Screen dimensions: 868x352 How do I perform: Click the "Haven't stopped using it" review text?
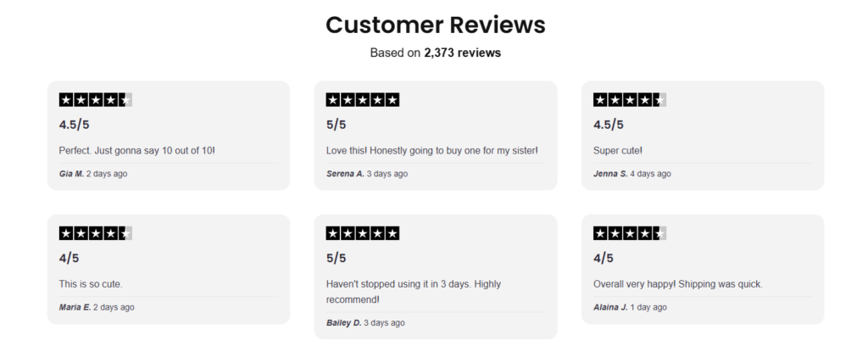point(413,292)
